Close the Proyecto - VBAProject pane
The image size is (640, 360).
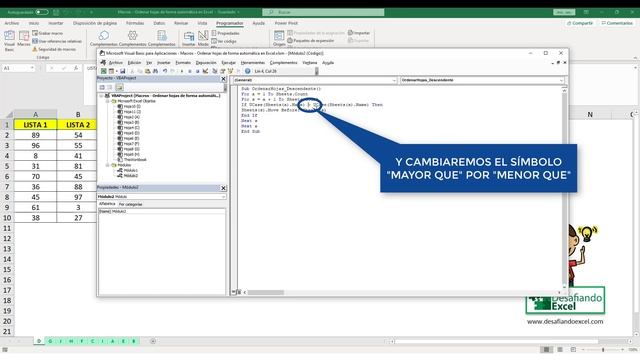(x=223, y=79)
